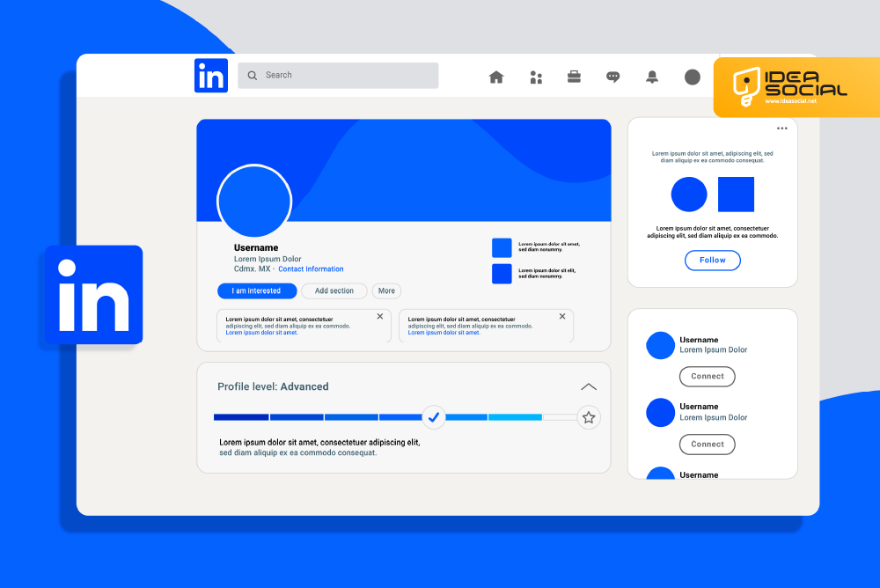Viewport: 880px width, 588px height.
Task: Click the large LinkedIn logo on left
Action: coord(94,295)
